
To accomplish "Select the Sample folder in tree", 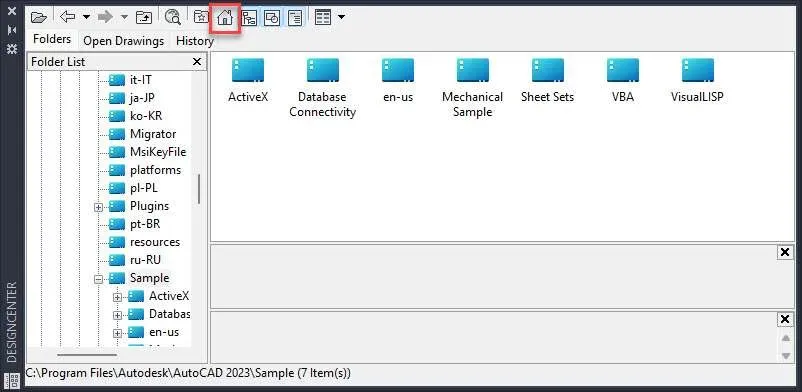I will 139,278.
